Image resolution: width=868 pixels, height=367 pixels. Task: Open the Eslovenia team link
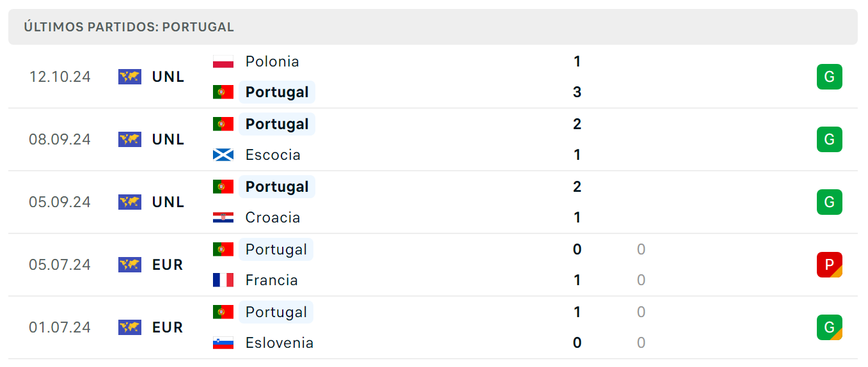point(280,343)
